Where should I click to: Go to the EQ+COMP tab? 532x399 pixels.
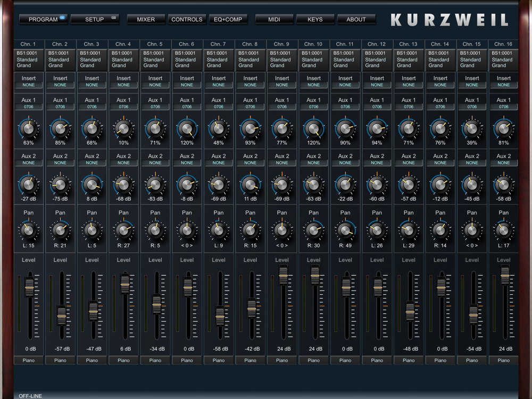coord(228,19)
